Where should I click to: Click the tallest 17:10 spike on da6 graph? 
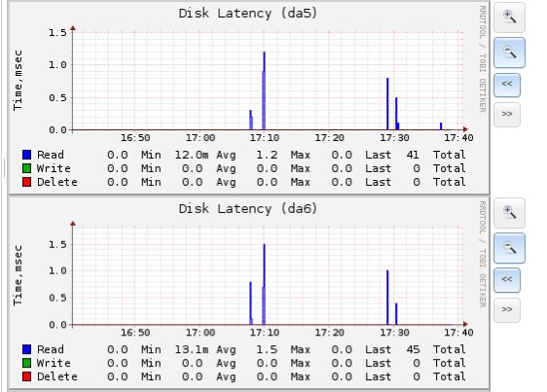(264, 285)
